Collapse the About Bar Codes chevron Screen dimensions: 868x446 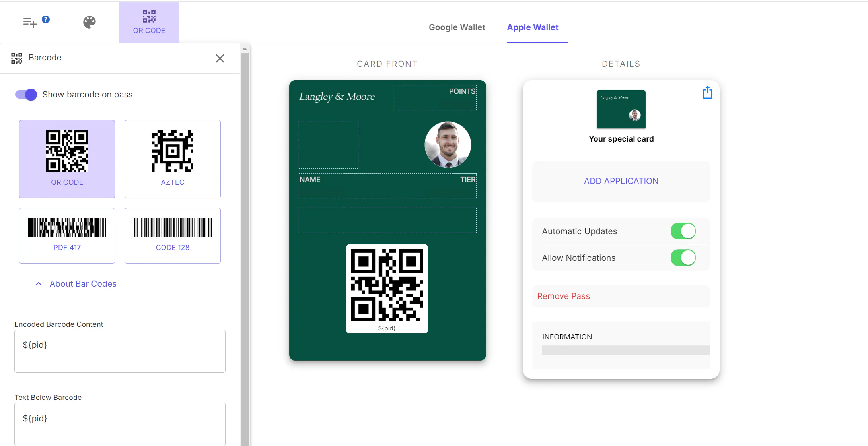pos(39,284)
